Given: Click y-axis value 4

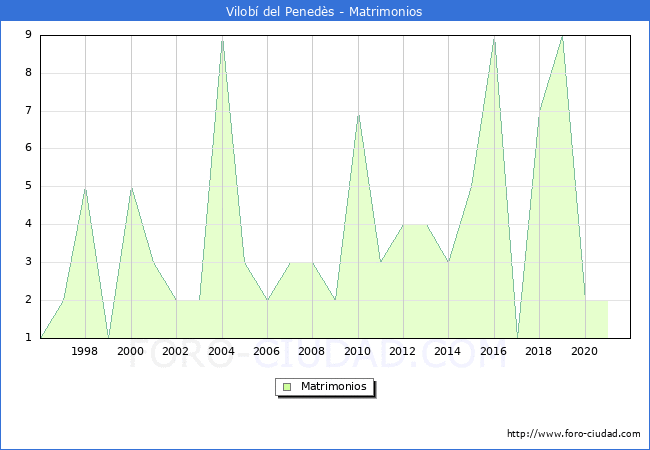Looking at the screenshot, I should point(28,224).
